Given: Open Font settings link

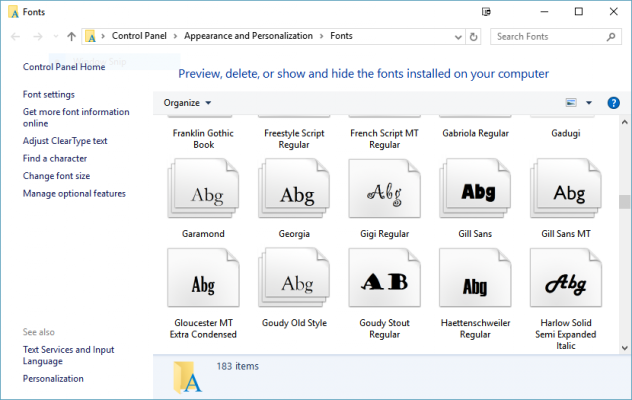Looking at the screenshot, I should point(49,94).
